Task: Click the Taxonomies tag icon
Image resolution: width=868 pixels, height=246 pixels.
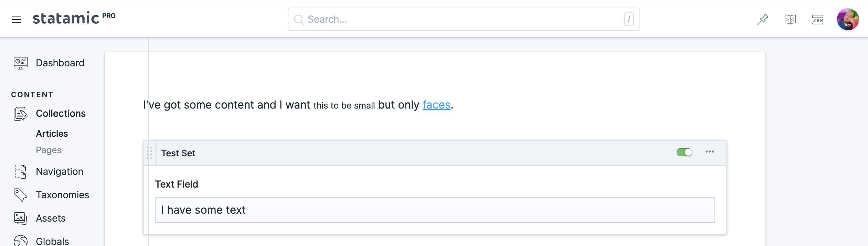Action: coord(21,195)
